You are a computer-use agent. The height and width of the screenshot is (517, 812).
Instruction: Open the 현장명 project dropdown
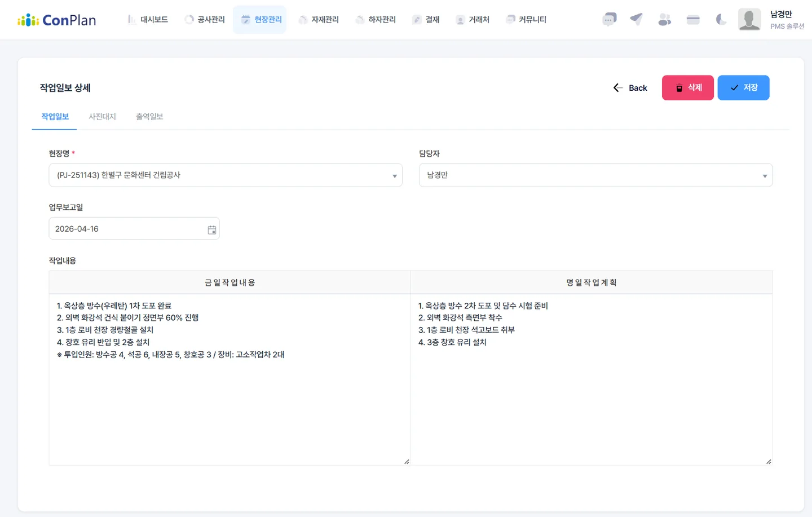point(226,175)
